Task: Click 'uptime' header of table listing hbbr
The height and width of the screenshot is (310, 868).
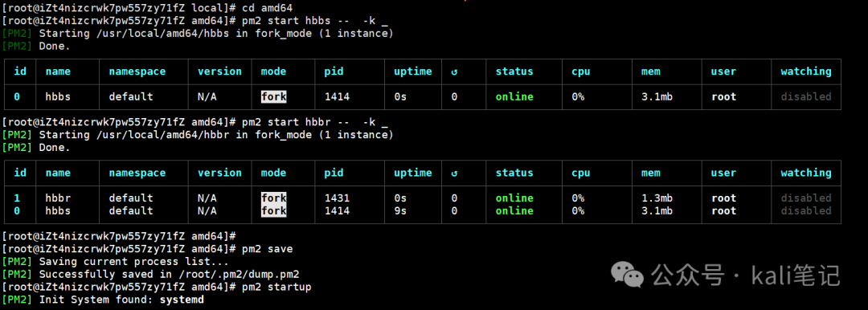Action: [413, 173]
